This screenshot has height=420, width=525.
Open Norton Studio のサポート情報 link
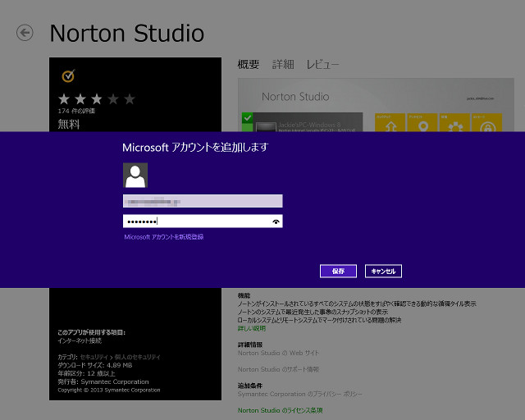(x=278, y=369)
